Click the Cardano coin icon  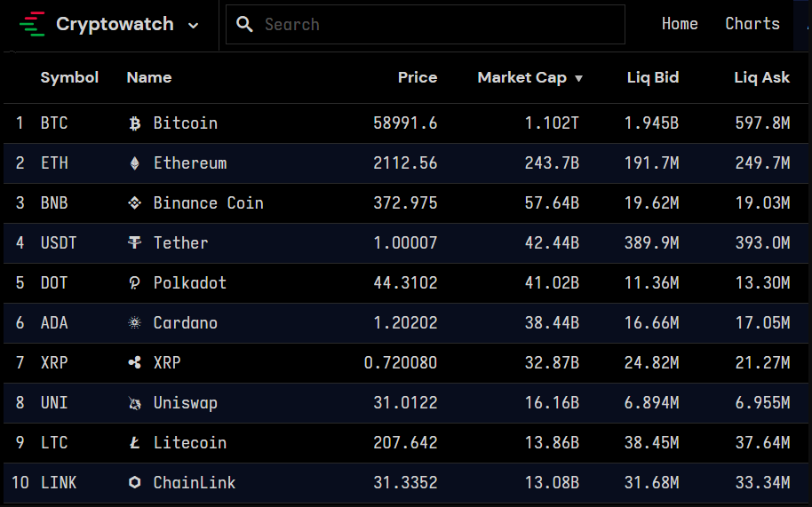[135, 323]
